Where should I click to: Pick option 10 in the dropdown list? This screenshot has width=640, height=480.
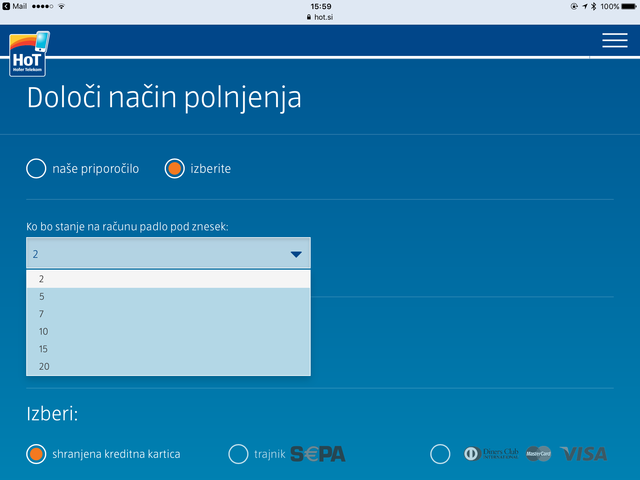click(x=168, y=331)
